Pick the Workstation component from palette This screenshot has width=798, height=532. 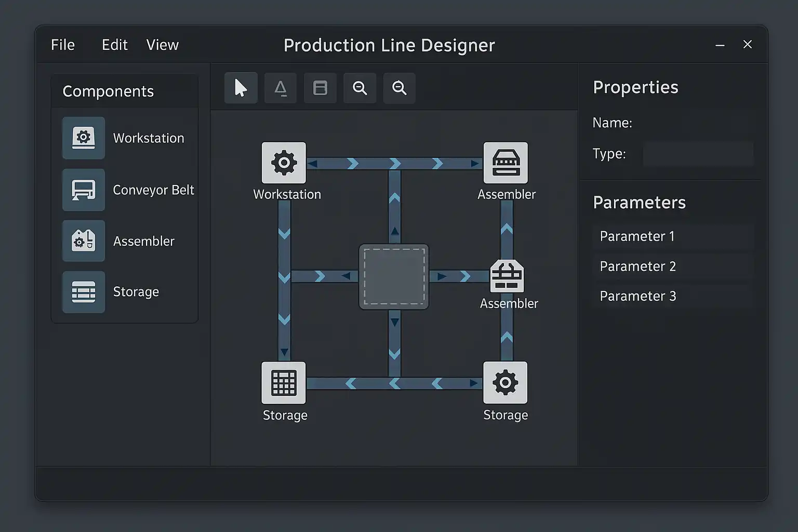click(x=84, y=138)
